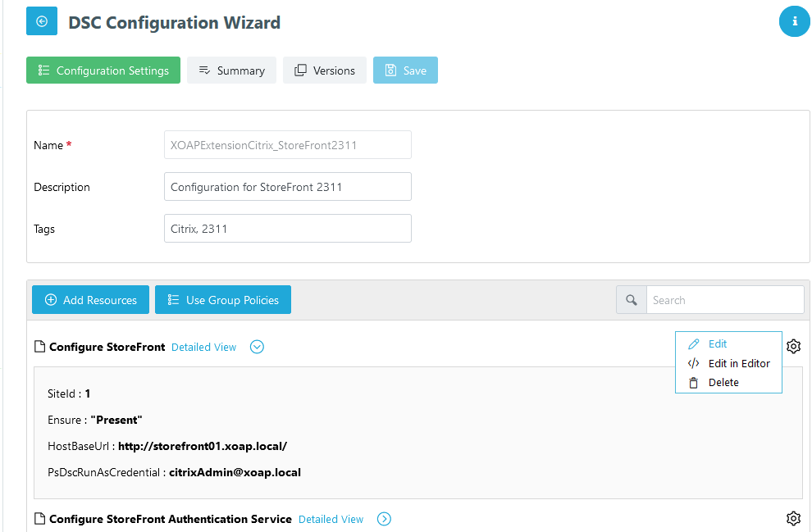Click the back arrow button
The height and width of the screenshot is (532, 812).
click(x=42, y=21)
